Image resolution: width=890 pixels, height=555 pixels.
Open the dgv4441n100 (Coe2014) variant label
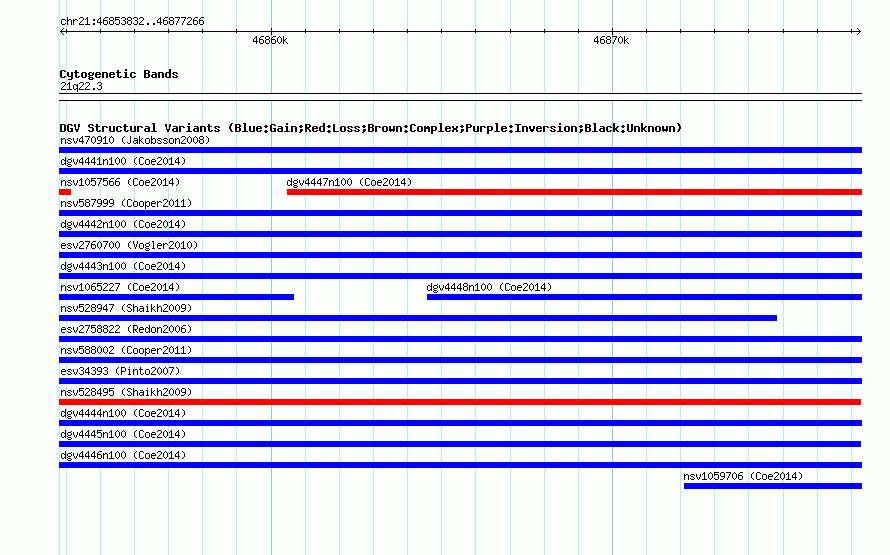pyautogui.click(x=123, y=161)
